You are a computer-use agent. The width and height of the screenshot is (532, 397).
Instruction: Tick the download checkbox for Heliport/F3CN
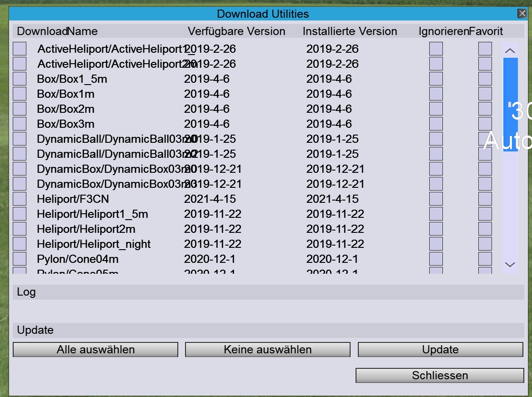[x=20, y=199]
